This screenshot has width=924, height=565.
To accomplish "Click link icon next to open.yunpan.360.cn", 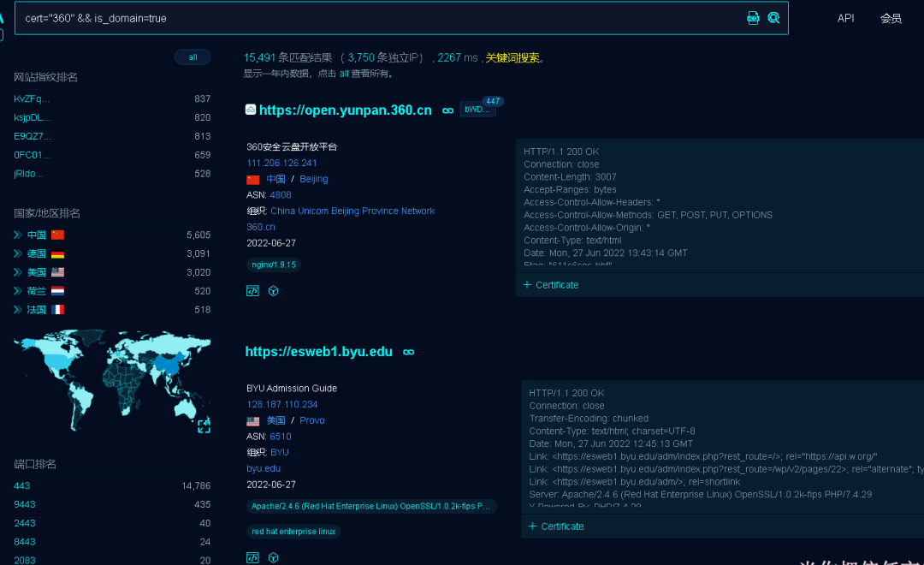I will click(447, 110).
